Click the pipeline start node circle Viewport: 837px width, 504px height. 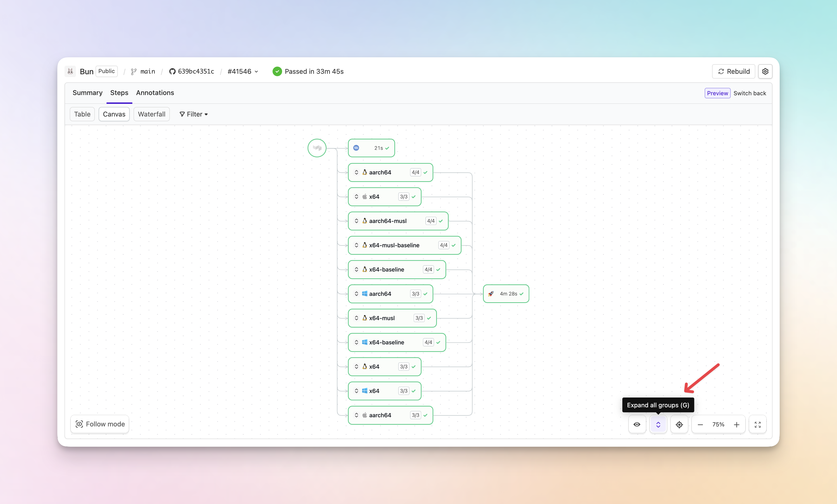317,148
